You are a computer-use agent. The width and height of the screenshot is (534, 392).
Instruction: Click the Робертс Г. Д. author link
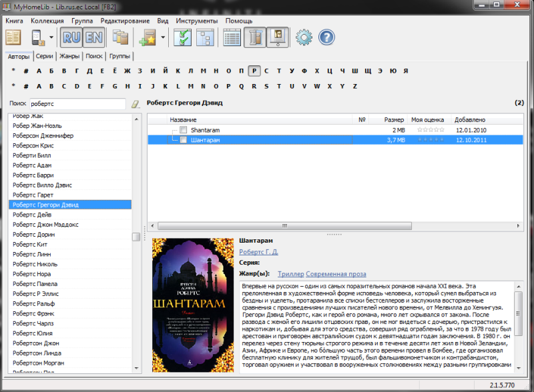pyautogui.click(x=258, y=252)
